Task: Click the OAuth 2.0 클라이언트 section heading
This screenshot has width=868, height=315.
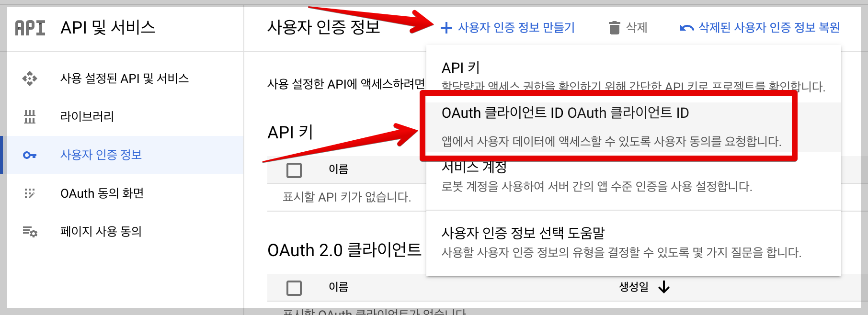Action: tap(344, 250)
